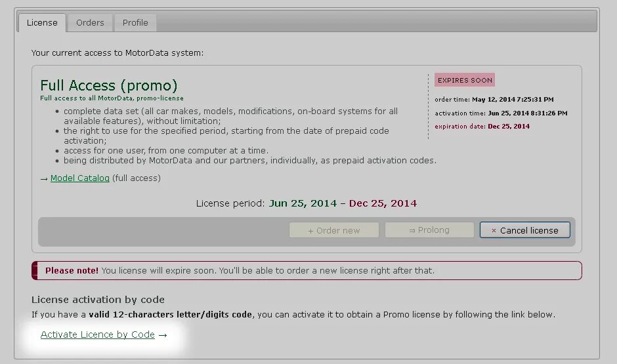Click the activation time Jun 25, 2014 text
This screenshot has width=617, height=364.
pos(501,113)
